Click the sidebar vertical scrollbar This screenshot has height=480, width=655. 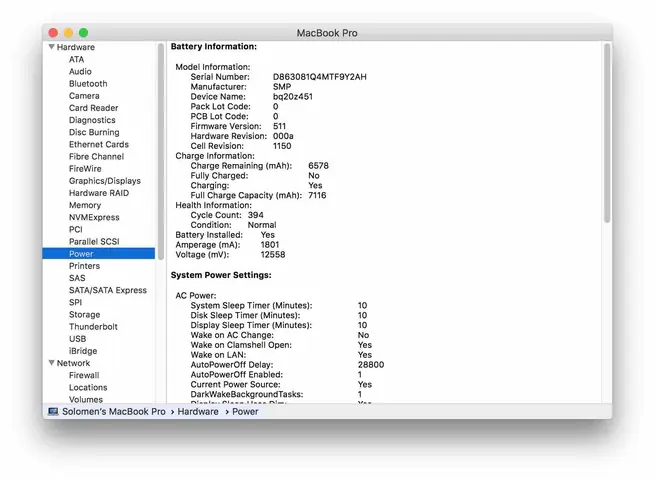(x=161, y=151)
